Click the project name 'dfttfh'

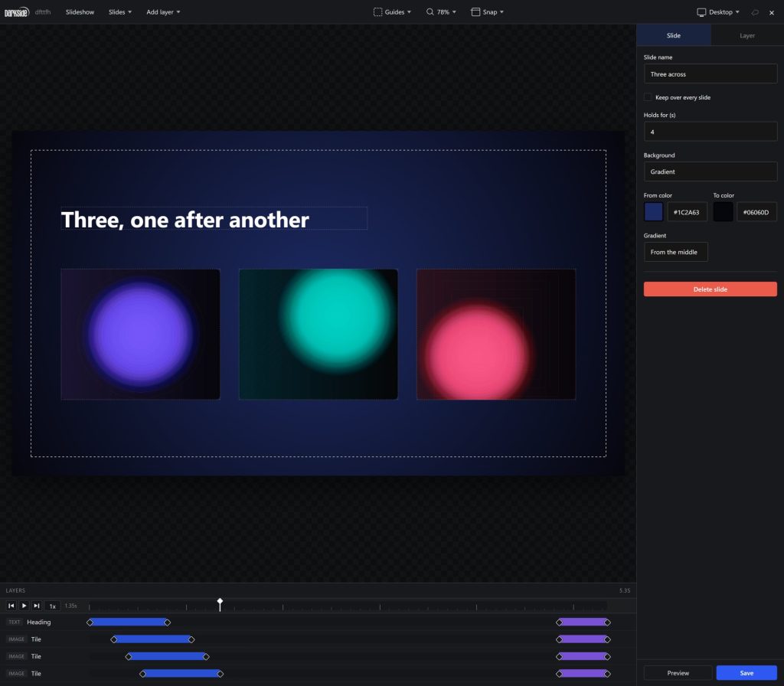[x=43, y=12]
